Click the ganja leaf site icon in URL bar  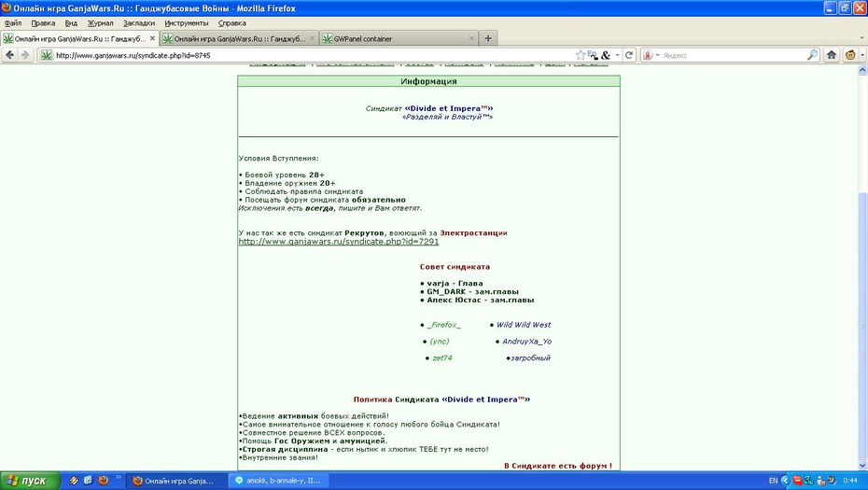[47, 55]
